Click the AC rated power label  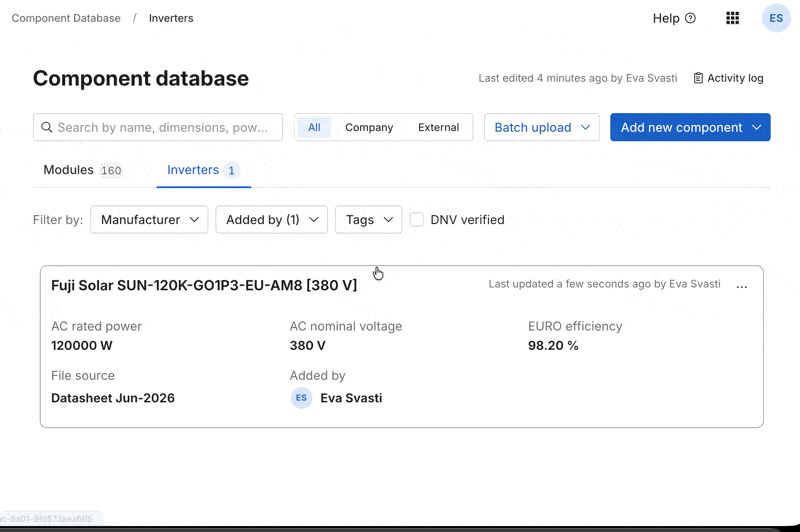(96, 326)
